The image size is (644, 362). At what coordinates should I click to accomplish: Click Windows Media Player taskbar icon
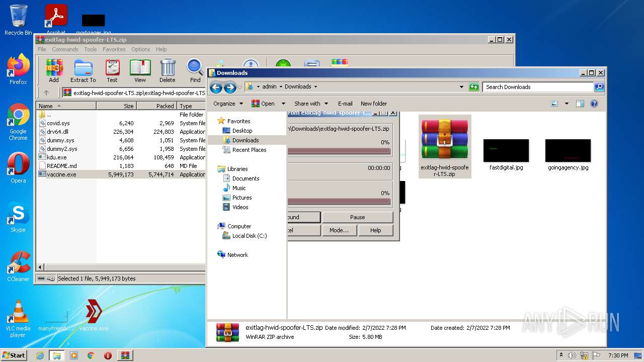[74, 355]
